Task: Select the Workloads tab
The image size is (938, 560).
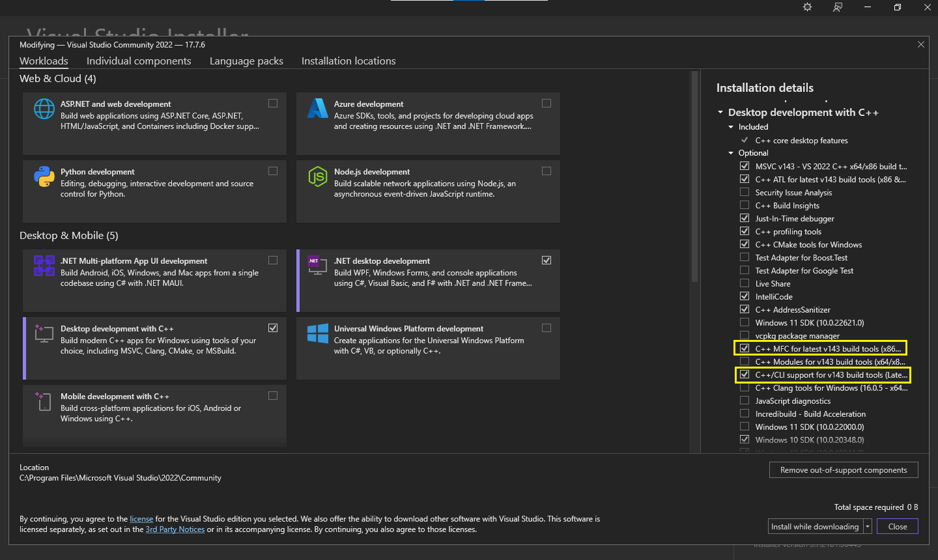Action: [x=44, y=61]
